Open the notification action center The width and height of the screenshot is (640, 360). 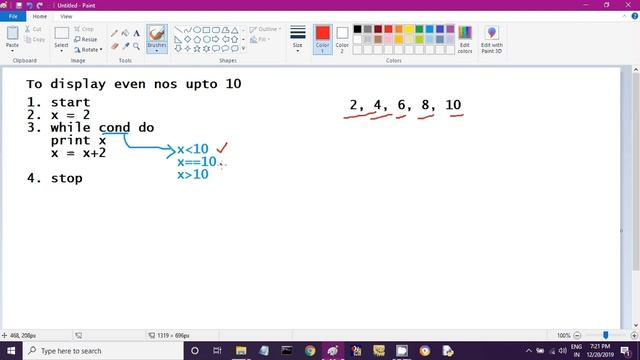625,351
